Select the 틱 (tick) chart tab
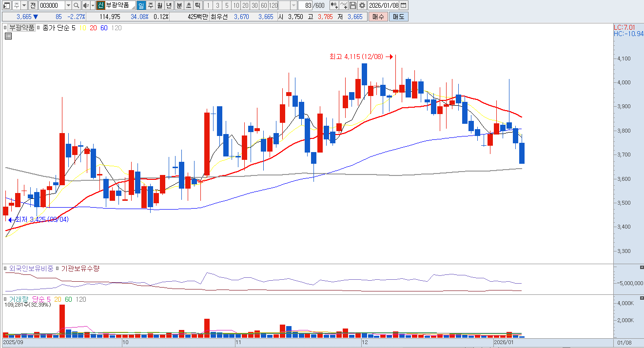The image size is (644, 348). click(x=197, y=5)
